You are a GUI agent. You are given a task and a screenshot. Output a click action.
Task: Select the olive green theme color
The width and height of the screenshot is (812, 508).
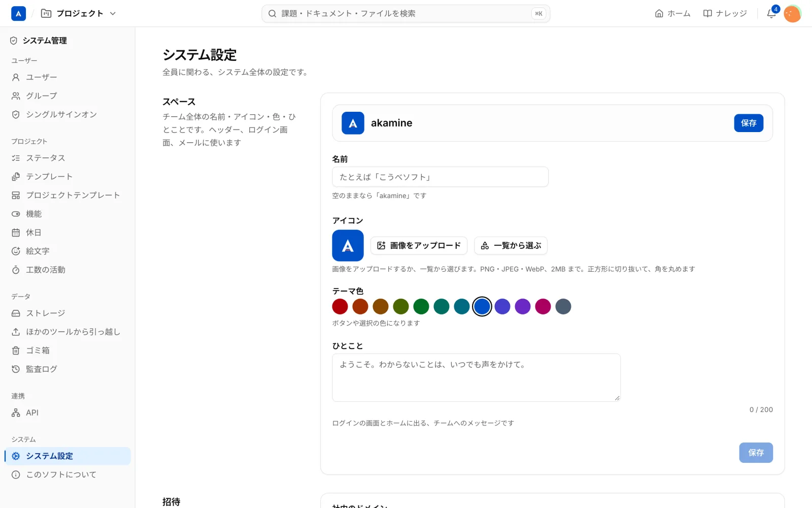(401, 306)
